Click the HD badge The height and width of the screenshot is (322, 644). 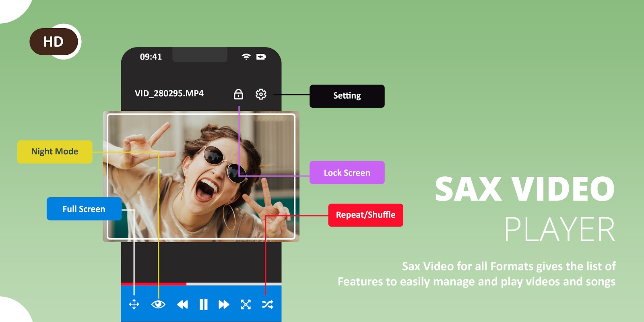(x=54, y=42)
